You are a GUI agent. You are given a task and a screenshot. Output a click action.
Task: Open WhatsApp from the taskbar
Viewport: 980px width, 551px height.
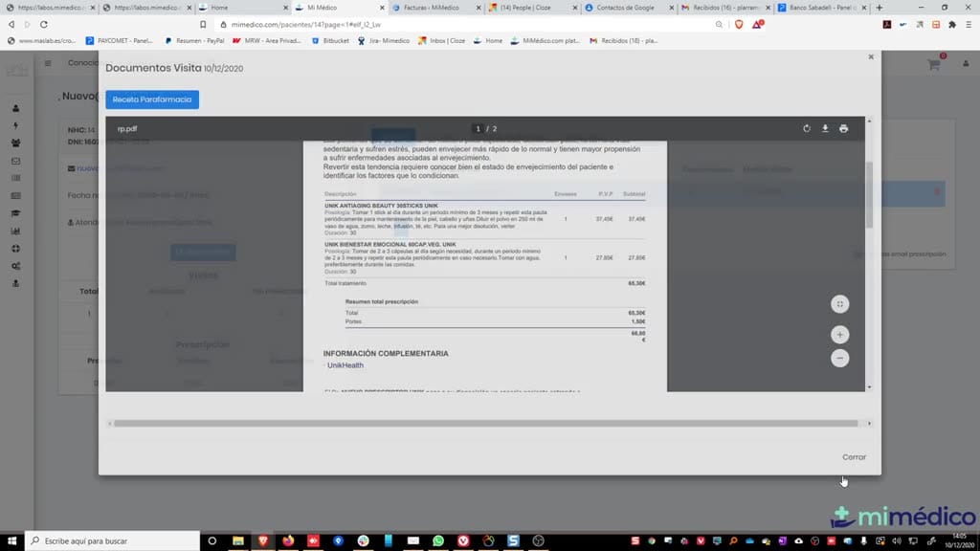[x=438, y=541]
